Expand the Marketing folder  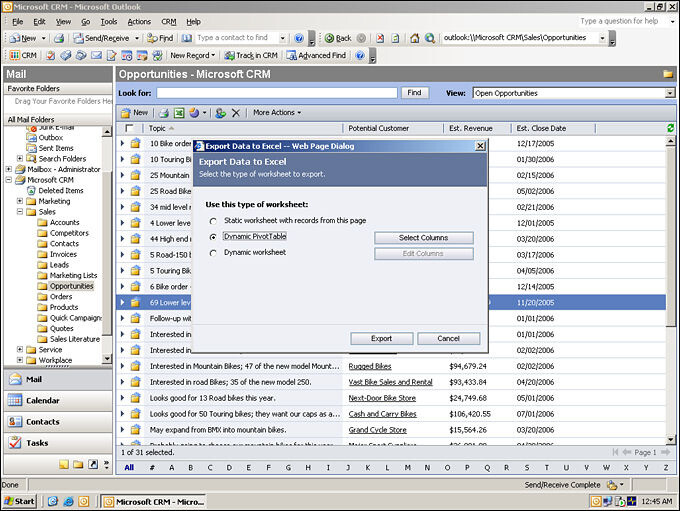point(20,201)
